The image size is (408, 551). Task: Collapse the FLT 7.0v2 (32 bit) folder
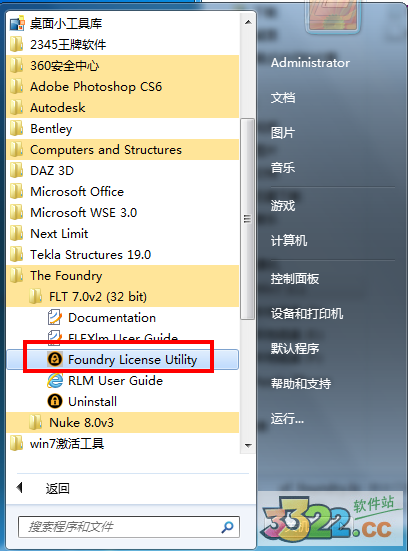(123, 297)
